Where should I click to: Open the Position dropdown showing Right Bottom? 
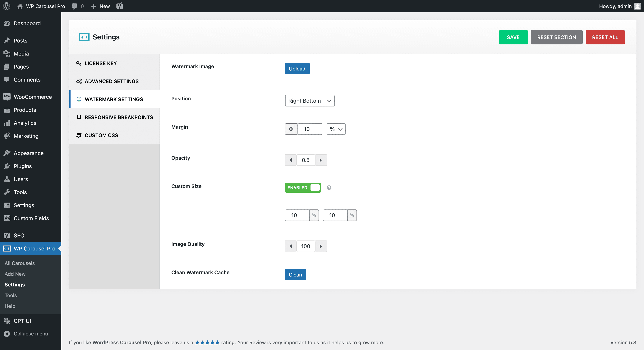tap(310, 101)
